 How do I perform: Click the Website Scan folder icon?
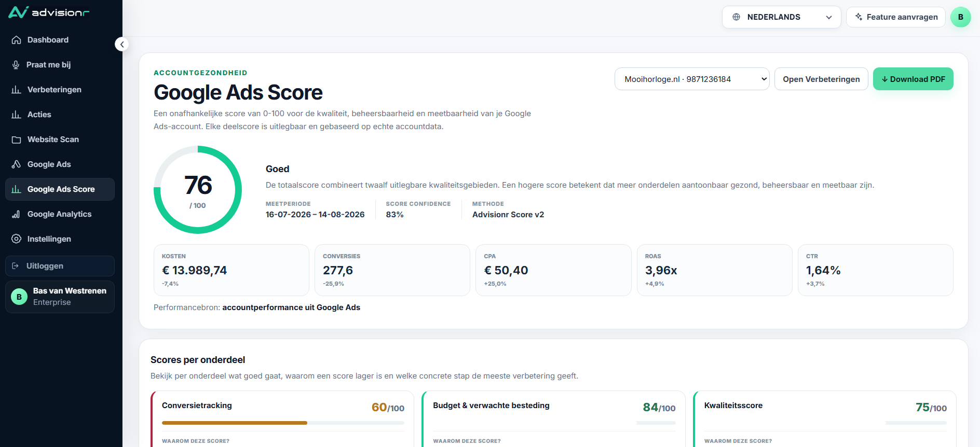[x=16, y=139]
